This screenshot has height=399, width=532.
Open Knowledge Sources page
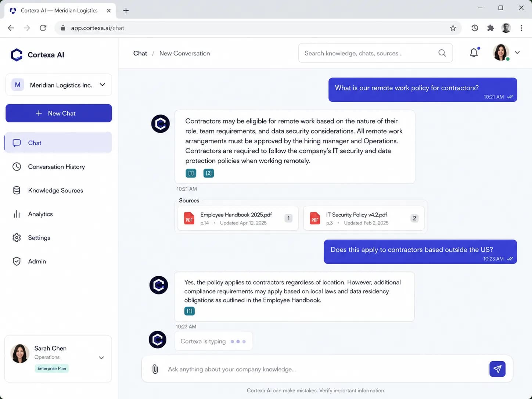pyautogui.click(x=58, y=190)
